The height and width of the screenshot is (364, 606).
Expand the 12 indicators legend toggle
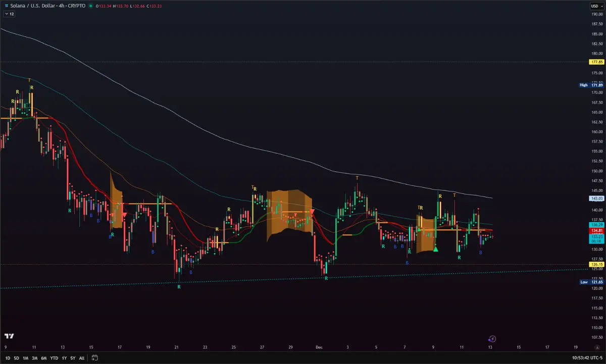[x=10, y=15]
